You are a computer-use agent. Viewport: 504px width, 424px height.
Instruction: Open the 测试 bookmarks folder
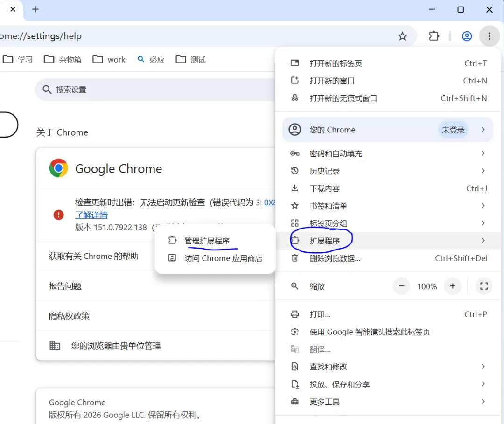190,59
